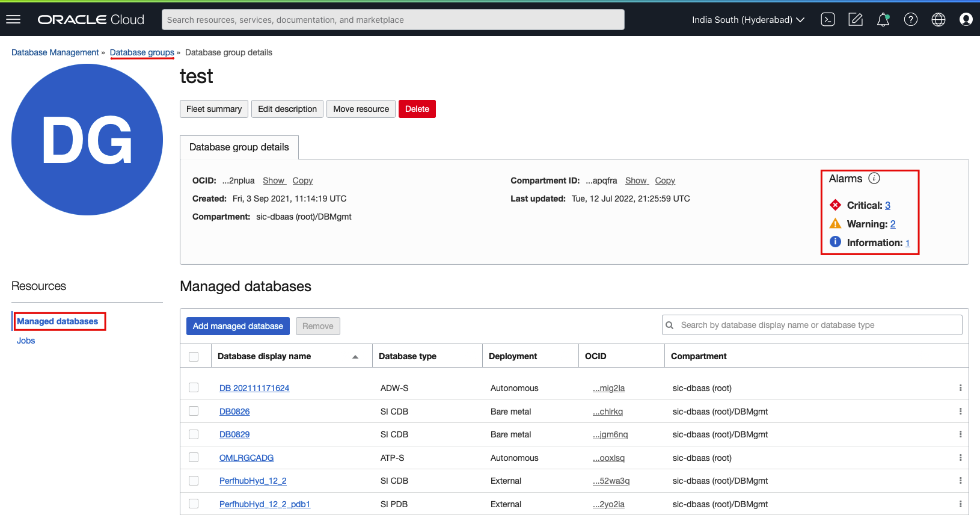
Task: Click the Move resource button
Action: (361, 109)
